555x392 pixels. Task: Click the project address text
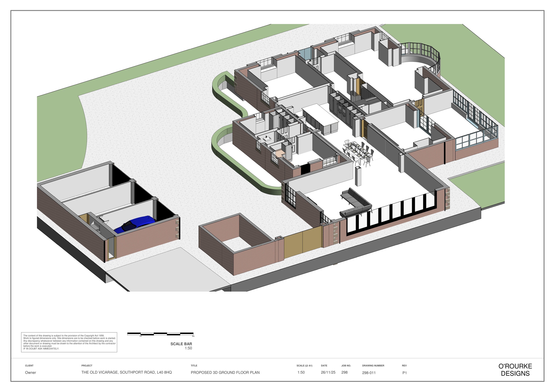pyautogui.click(x=126, y=372)
